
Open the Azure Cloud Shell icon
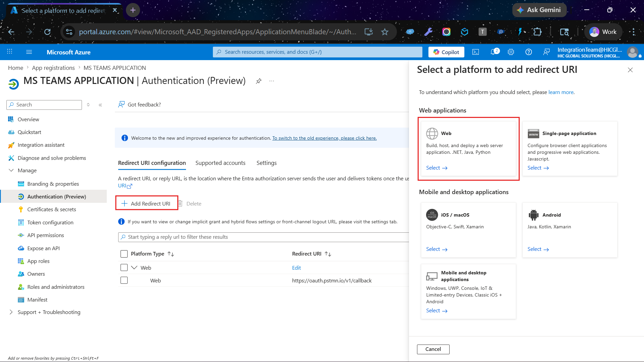click(475, 52)
